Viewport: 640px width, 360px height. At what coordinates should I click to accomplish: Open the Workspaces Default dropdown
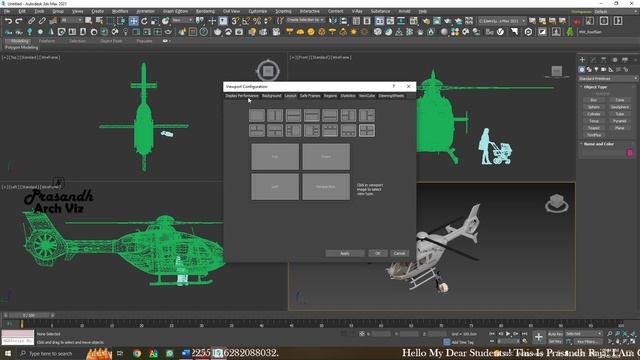(x=616, y=11)
